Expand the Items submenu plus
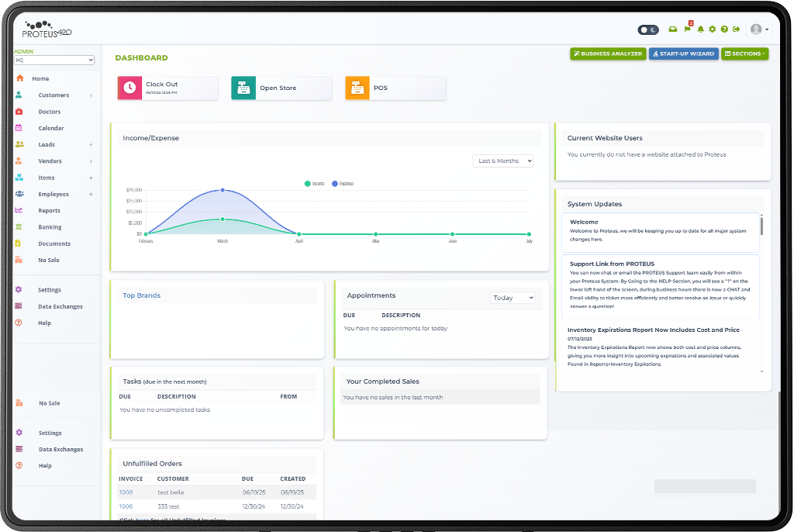Screen dimensions: 794x532 point(91,178)
